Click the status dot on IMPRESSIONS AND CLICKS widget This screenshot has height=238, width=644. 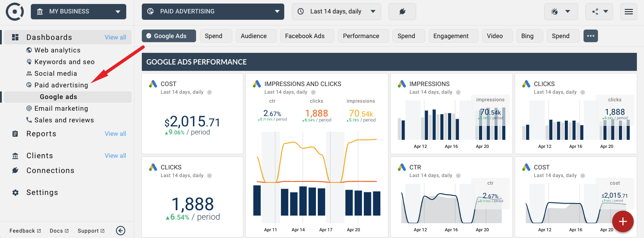pos(313,92)
